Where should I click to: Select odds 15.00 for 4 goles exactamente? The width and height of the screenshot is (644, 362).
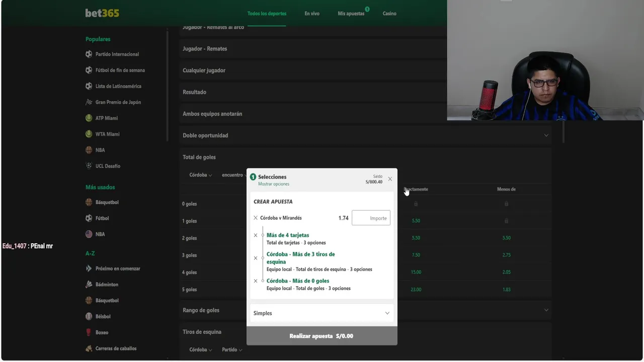416,272
